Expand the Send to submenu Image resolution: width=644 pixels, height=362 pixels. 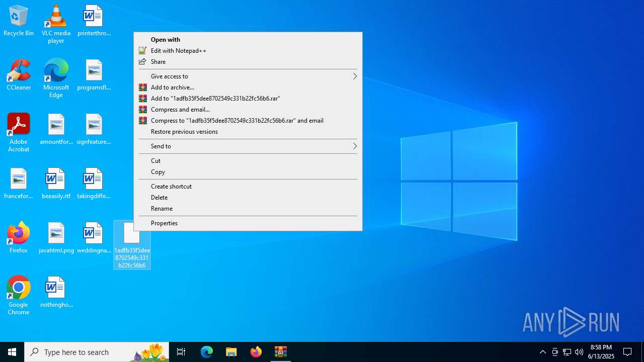click(x=248, y=146)
